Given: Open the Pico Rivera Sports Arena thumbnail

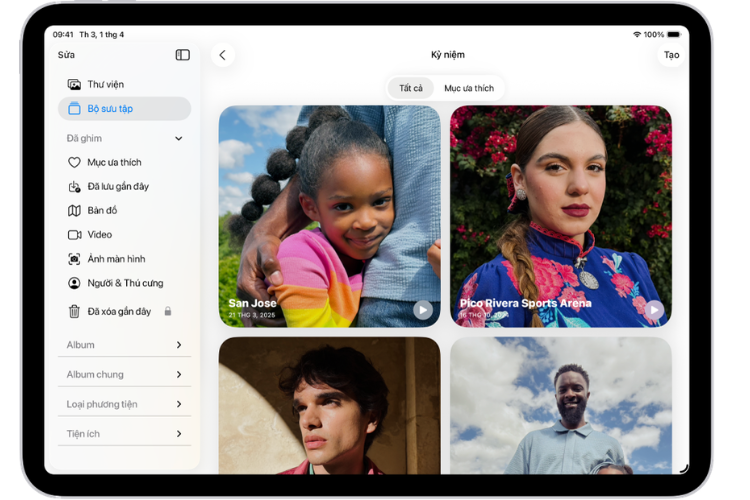Looking at the screenshot, I should (x=561, y=216).
